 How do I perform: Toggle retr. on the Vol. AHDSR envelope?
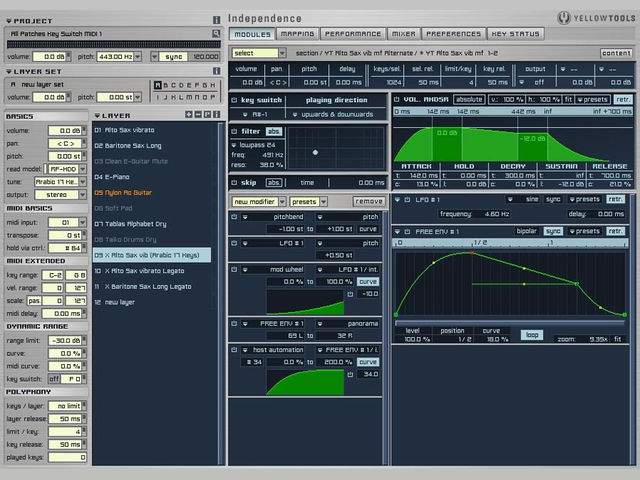coord(623,99)
